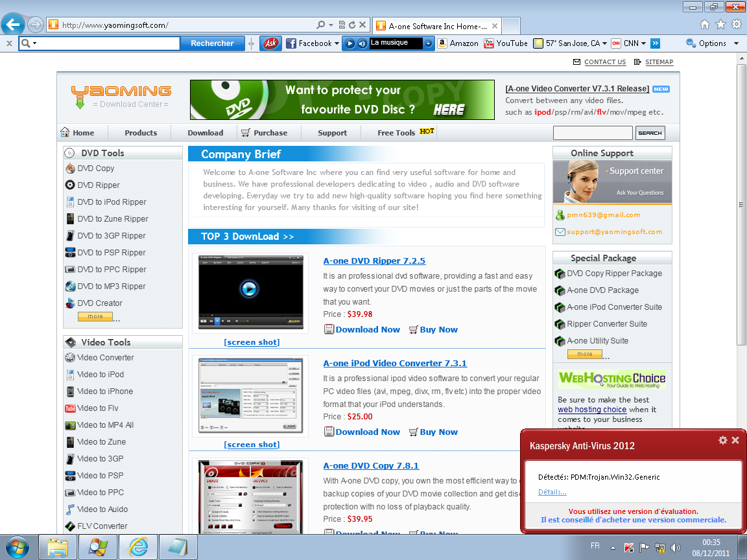Click the Ask toolbar search input
This screenshot has height=560, width=747.
click(x=107, y=43)
